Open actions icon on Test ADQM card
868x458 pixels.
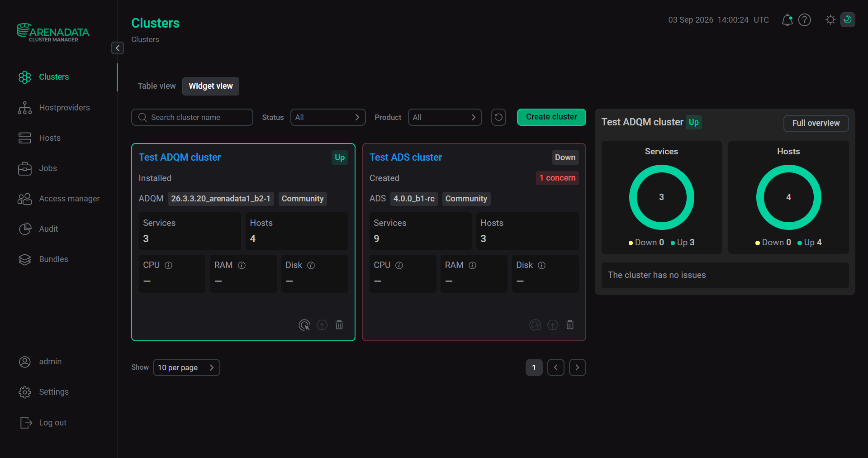tap(304, 325)
